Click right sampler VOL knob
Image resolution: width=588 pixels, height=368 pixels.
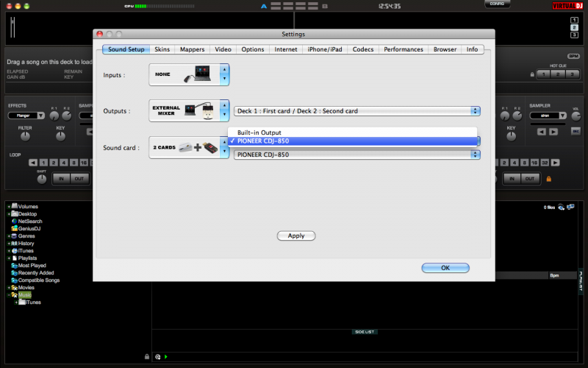coord(576,116)
